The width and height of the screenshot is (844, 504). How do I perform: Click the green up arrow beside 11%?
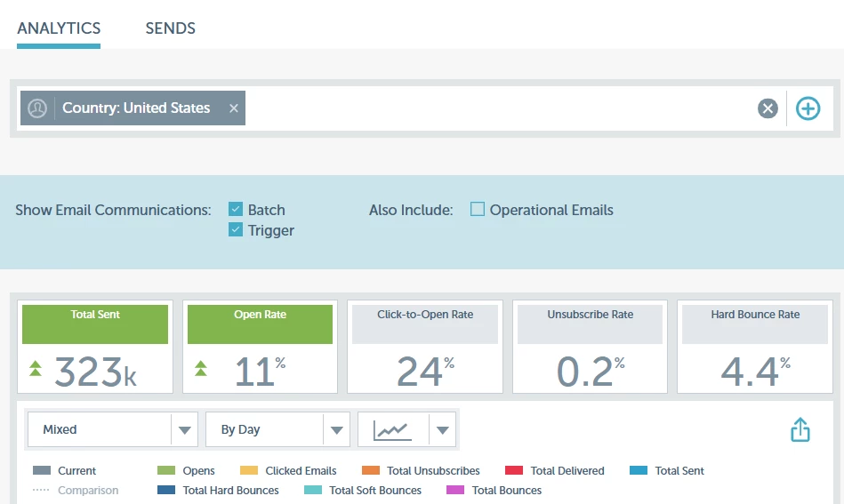[x=201, y=369]
